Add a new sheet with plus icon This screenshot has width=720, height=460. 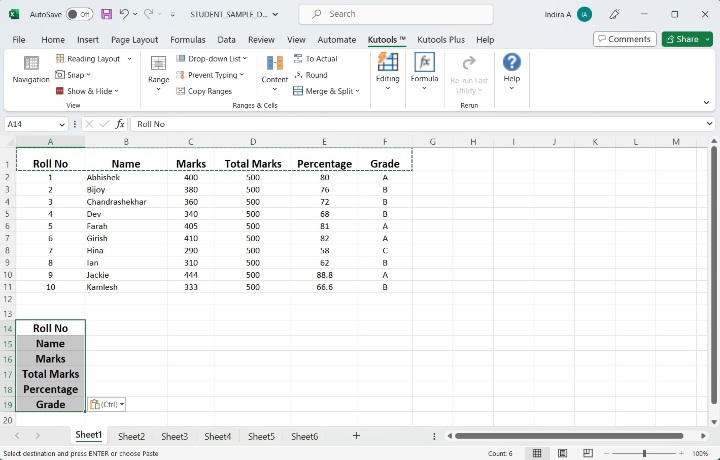[356, 436]
